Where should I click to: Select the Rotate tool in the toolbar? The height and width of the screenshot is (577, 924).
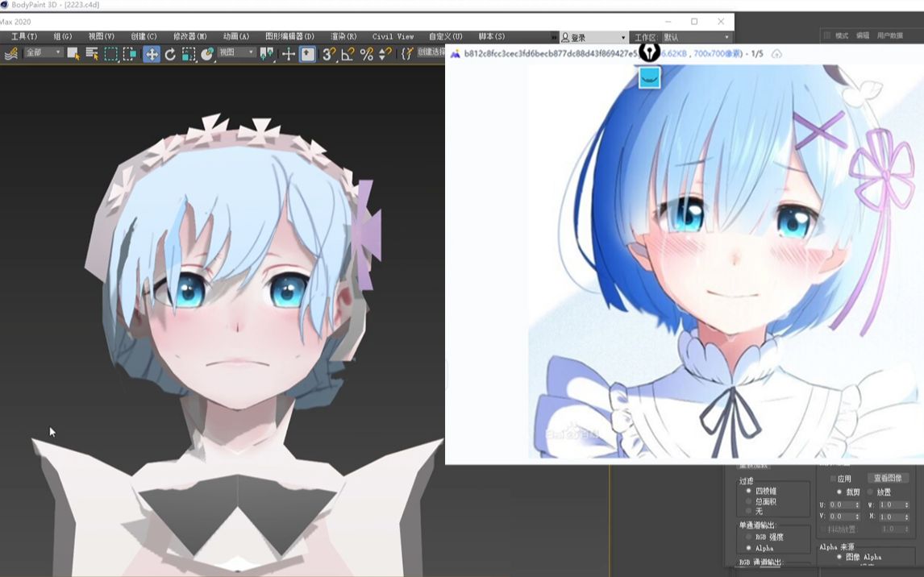tap(170, 55)
